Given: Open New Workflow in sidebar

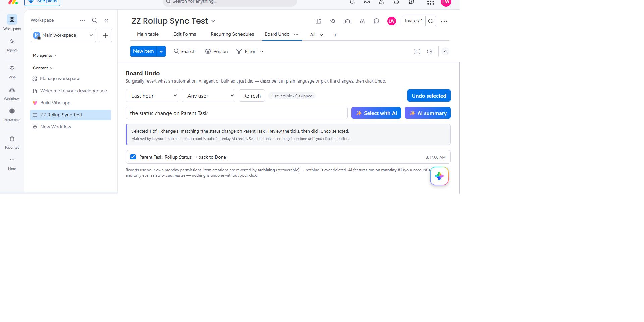Looking at the screenshot, I should pyautogui.click(x=70, y=127).
